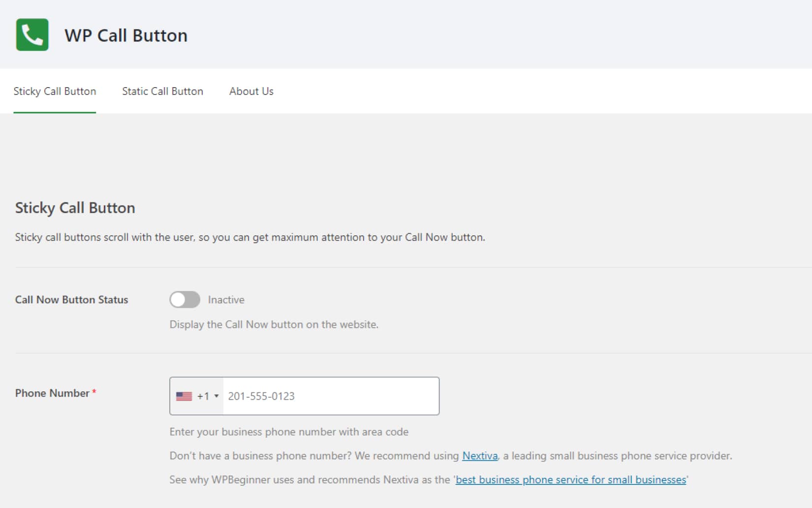This screenshot has width=812, height=508.
Task: Select the US flag in the phone field
Action: click(x=184, y=395)
